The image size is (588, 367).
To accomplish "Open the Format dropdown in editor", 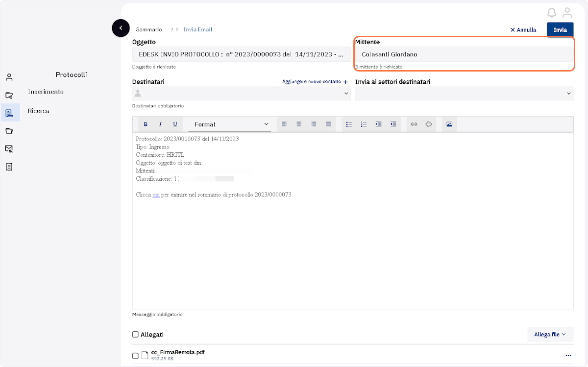I will pyautogui.click(x=230, y=124).
